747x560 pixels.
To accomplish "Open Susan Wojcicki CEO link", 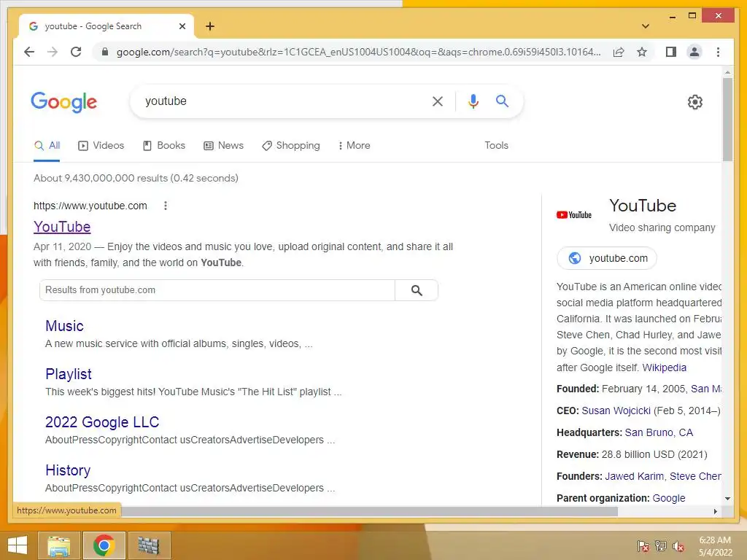I will 616,411.
